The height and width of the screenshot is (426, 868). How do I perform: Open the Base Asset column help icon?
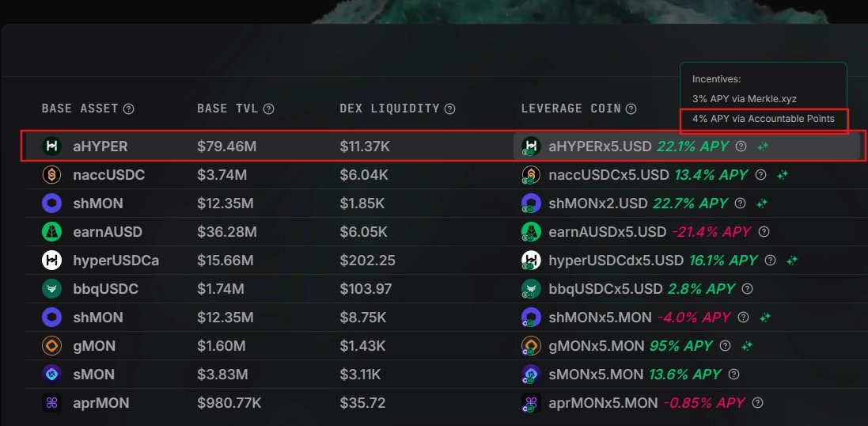128,109
